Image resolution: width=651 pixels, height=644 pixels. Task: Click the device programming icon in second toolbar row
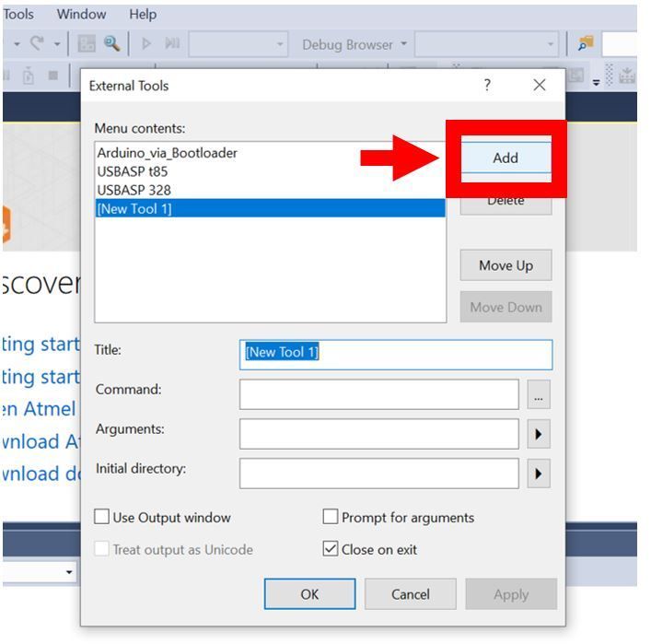[29, 76]
